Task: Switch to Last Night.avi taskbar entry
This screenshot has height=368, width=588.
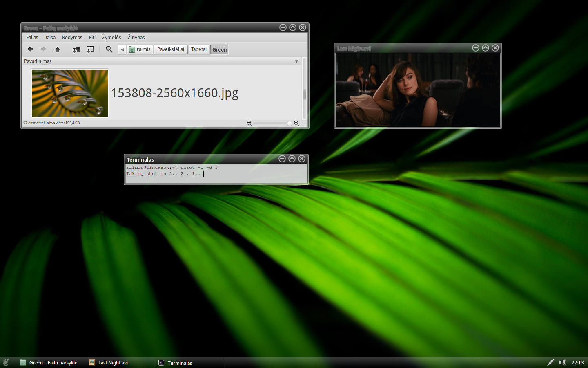Action: (120, 362)
